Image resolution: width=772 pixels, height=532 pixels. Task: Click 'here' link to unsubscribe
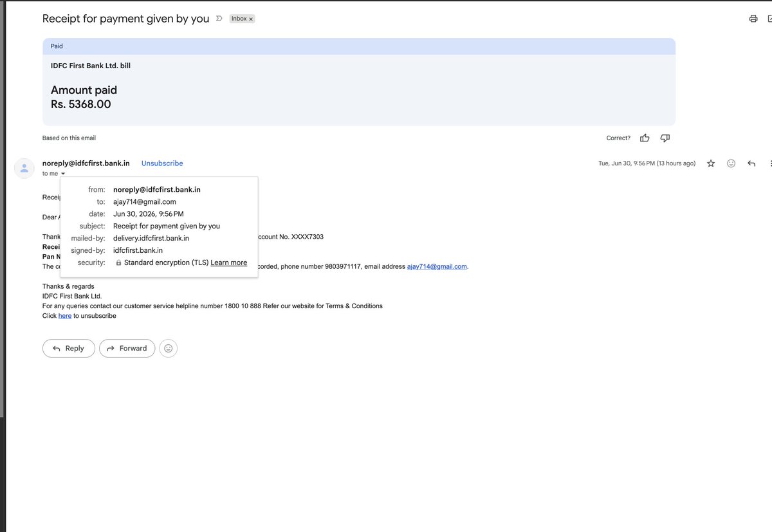click(x=65, y=316)
